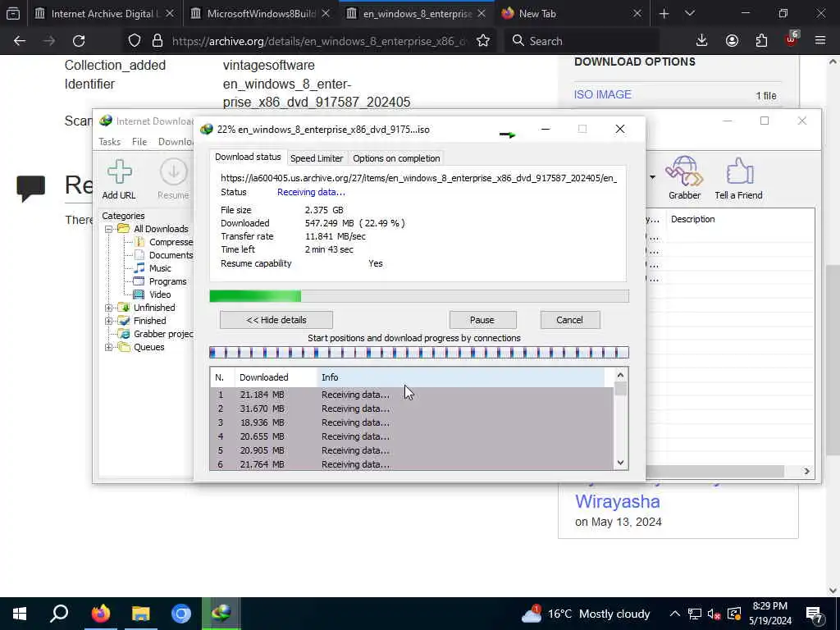The width and height of the screenshot is (840, 630).
Task: Open the Downloads menu in IDM
Action: [x=176, y=141]
